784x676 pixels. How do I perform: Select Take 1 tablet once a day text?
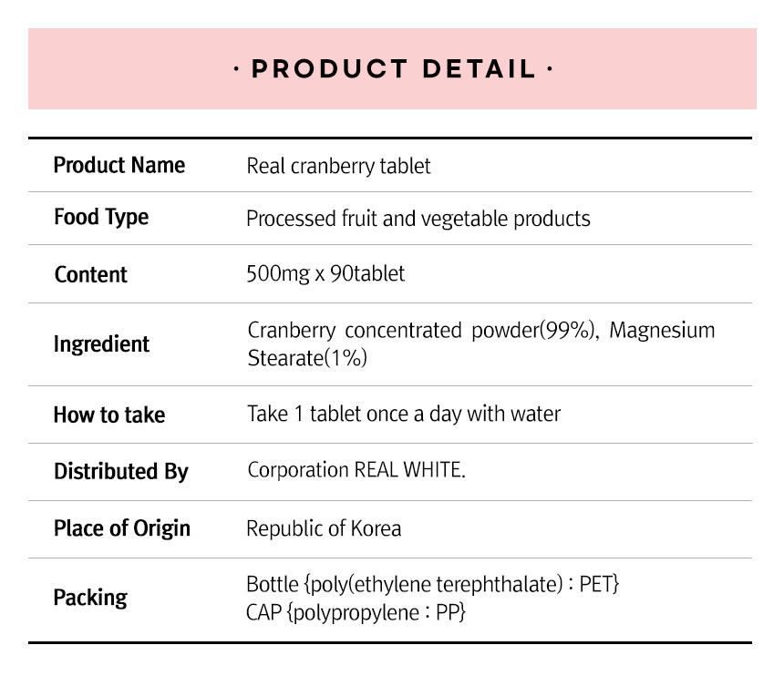[403, 414]
